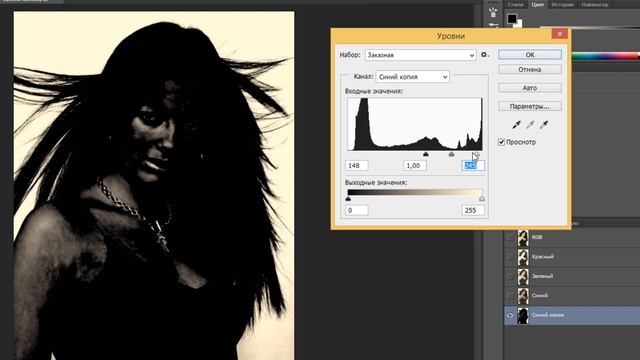
Task: Click the input white point slider
Action: click(x=476, y=154)
